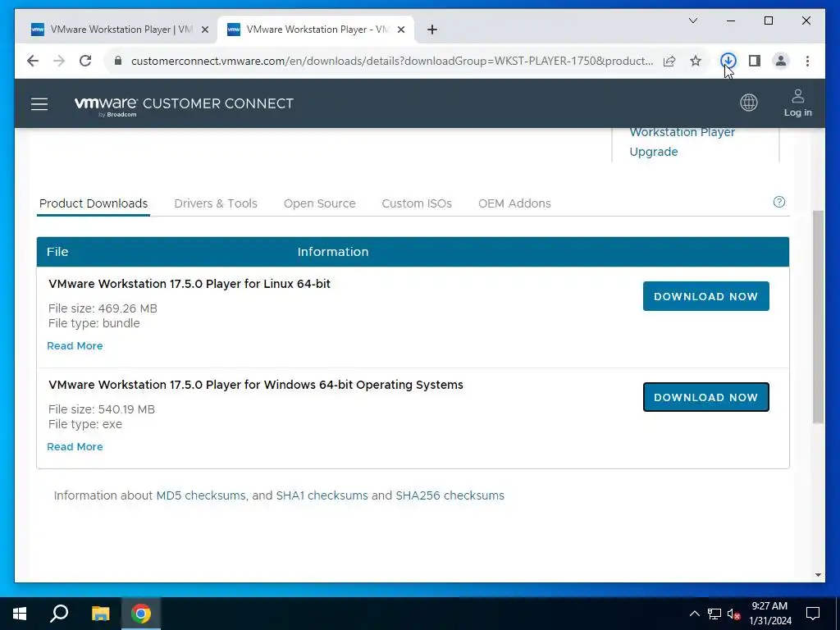Close the first VMware Workstation Player tab

204,30
